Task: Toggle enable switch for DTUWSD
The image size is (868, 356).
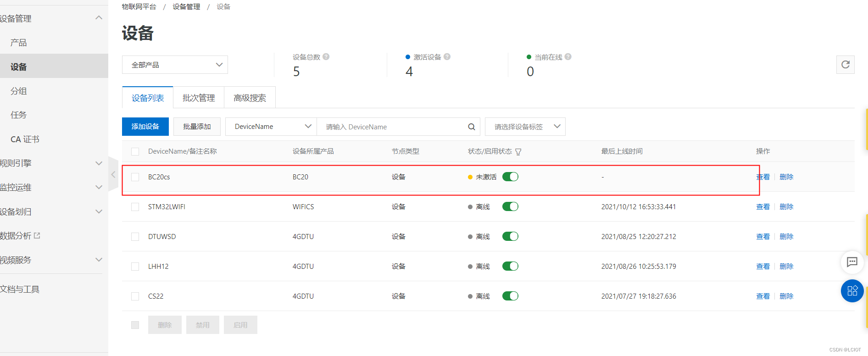Action: pos(510,236)
